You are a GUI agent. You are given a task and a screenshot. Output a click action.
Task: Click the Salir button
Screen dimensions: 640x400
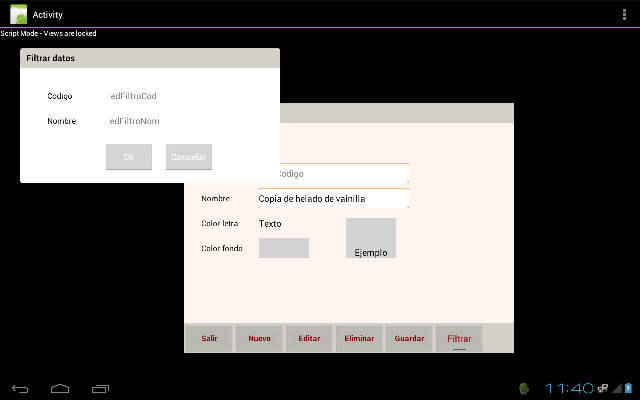[x=209, y=338]
